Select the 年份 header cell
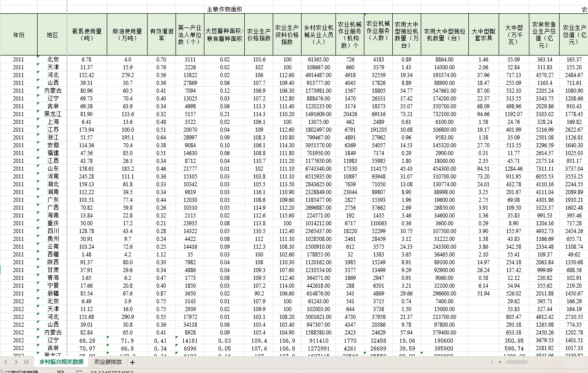The width and height of the screenshot is (588, 373). 19,34
